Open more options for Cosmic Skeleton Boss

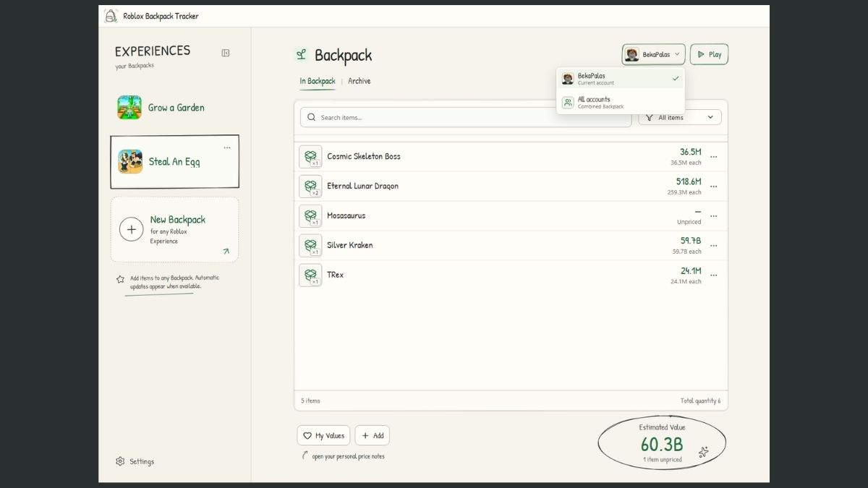pos(714,157)
